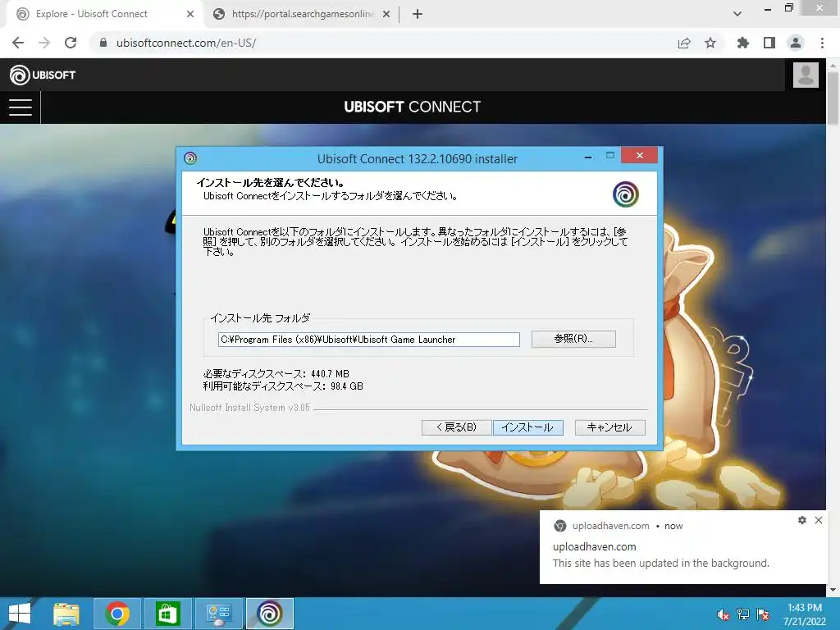Click the Action Center flag tray icon
Viewport: 840px width, 630px height.
coord(763,614)
